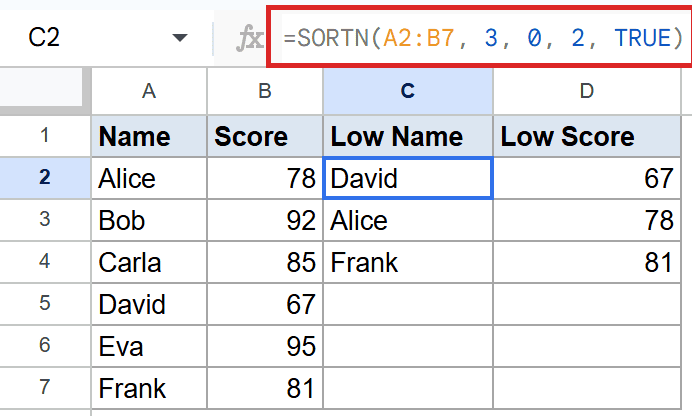This screenshot has width=692, height=416.
Task: Click score 67 in column B
Action: (x=265, y=304)
